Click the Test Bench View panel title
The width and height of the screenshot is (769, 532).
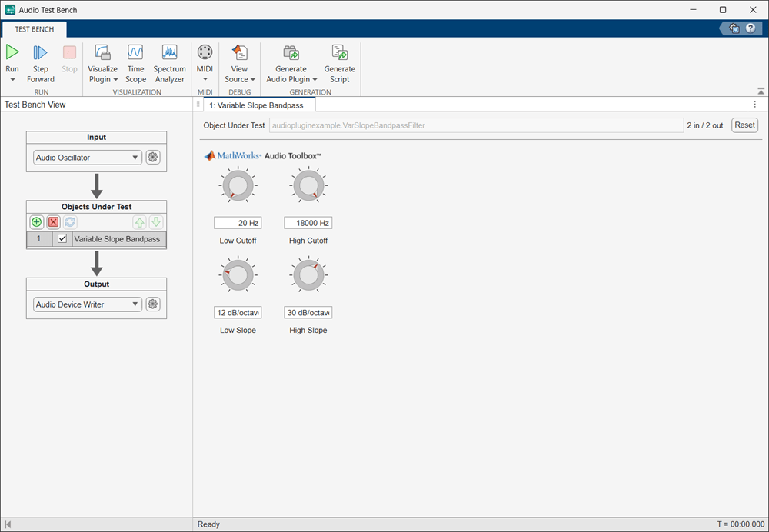(35, 105)
